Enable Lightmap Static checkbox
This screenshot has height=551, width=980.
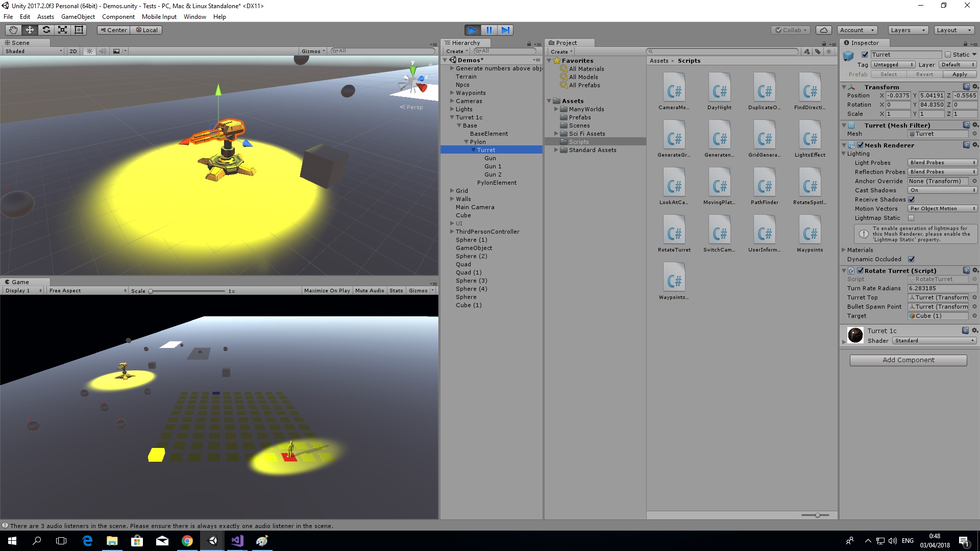coord(912,218)
